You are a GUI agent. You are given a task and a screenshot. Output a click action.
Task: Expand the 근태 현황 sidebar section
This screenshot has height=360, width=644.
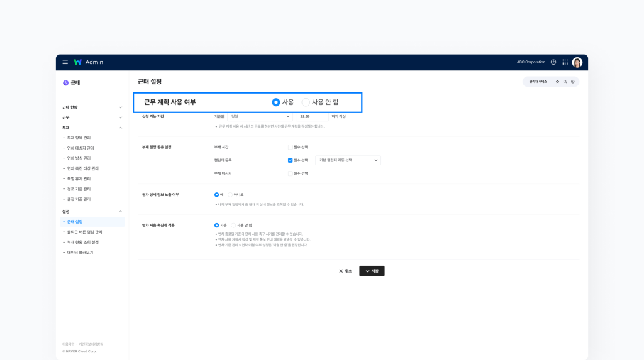(120, 107)
